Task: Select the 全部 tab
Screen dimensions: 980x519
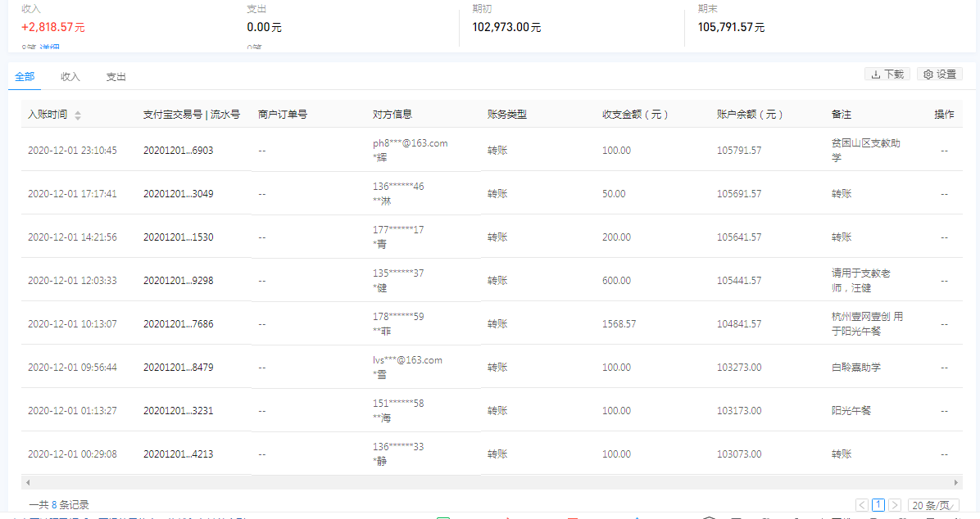Action: [x=24, y=76]
